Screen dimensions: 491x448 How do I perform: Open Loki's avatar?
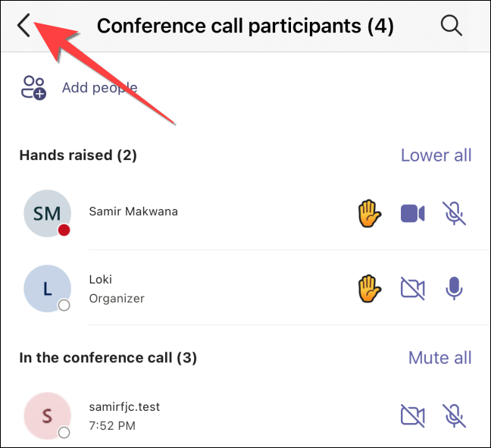click(x=47, y=288)
